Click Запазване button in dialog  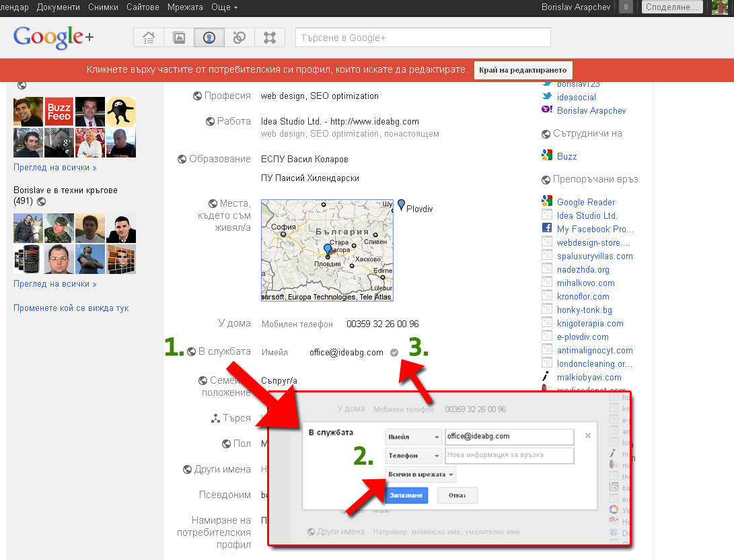(x=406, y=495)
